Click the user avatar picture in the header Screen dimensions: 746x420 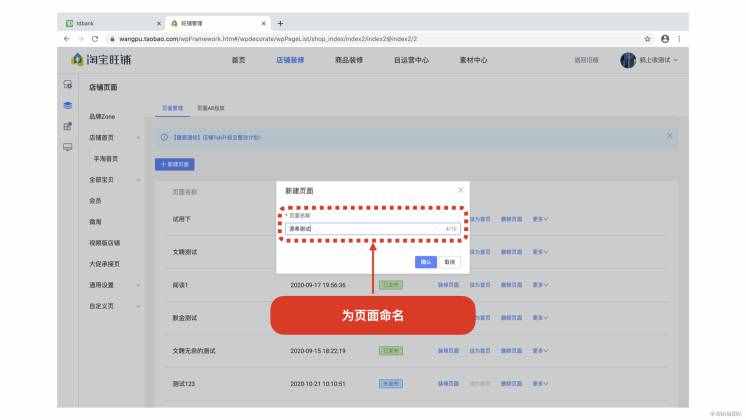click(x=628, y=60)
